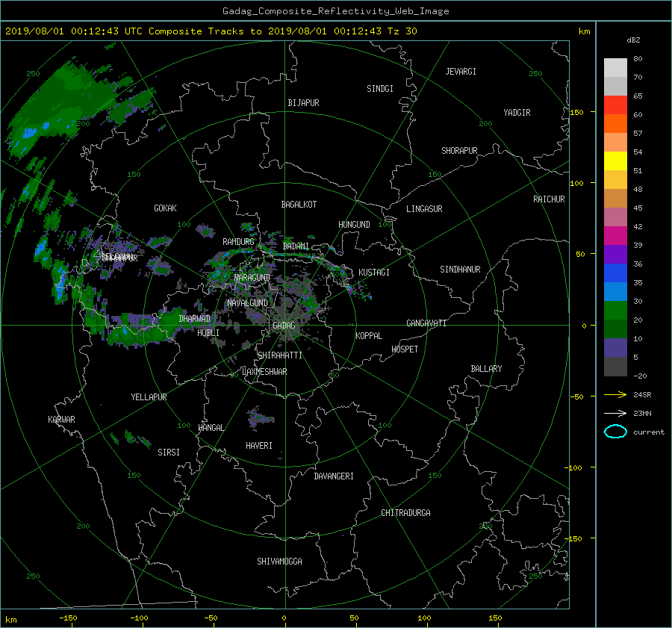The height and width of the screenshot is (628, 672).
Task: Click the HANGAL city label
Action: pyautogui.click(x=211, y=428)
